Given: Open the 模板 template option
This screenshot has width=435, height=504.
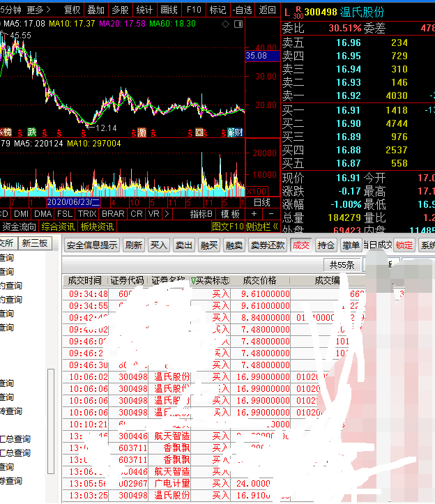Looking at the screenshot, I should coord(230,214).
